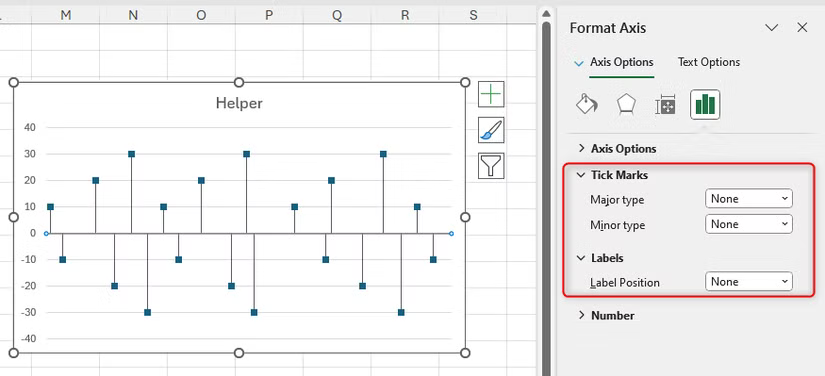Select Axis Options bar chart icon
825x376 pixels.
pos(705,104)
